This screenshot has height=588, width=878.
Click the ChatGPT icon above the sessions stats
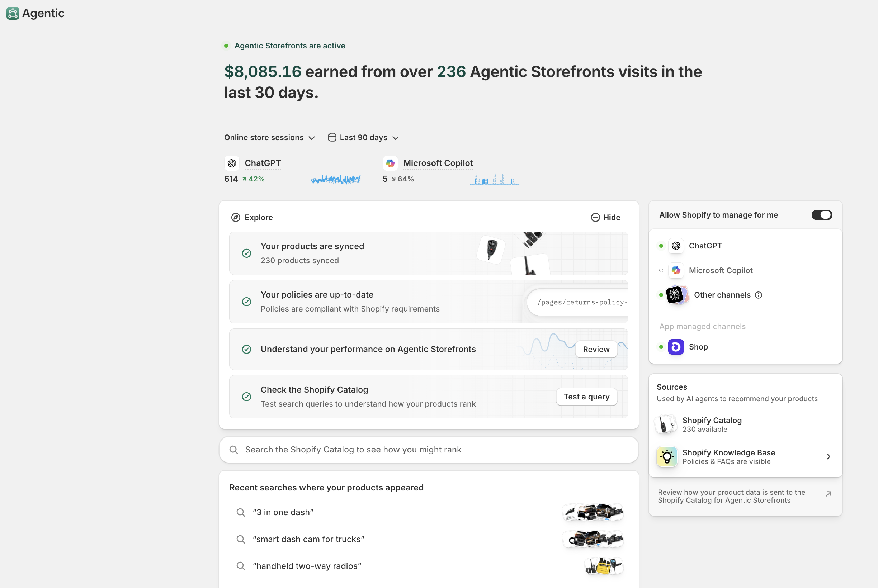232,163
